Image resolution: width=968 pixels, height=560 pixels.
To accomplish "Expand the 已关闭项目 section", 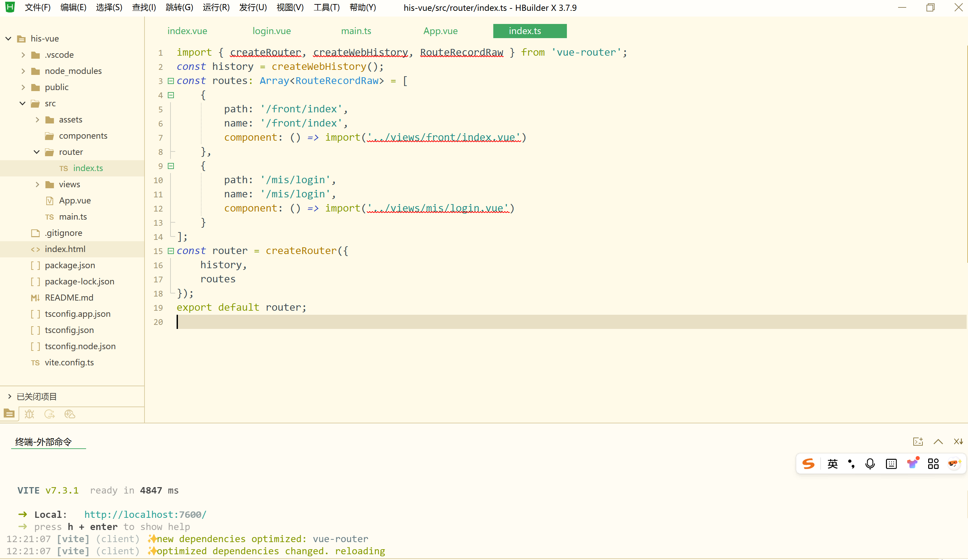I will [x=9, y=396].
